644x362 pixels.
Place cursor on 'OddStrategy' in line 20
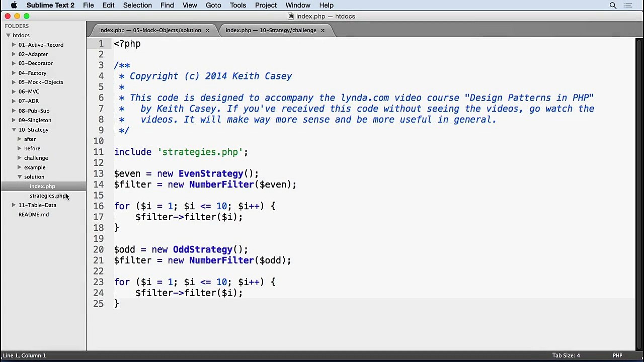pos(202,250)
